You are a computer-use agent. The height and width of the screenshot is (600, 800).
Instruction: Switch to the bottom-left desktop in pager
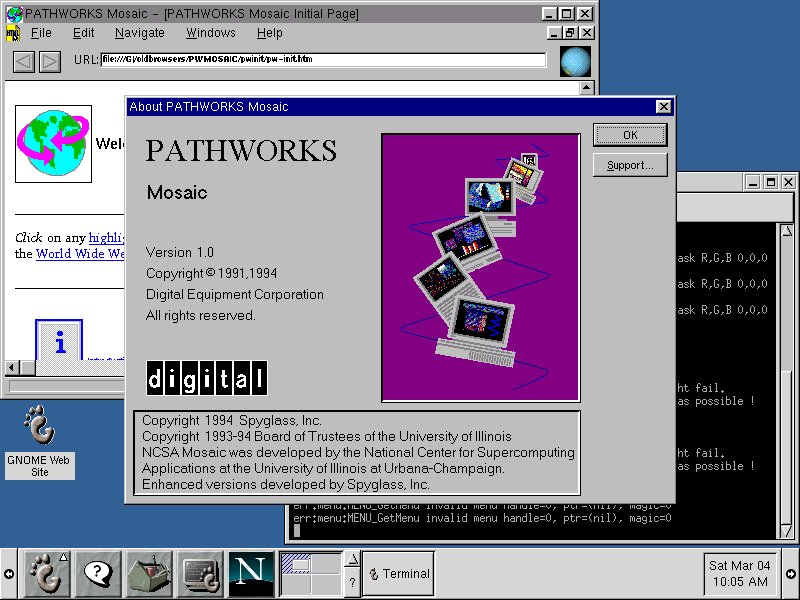[x=296, y=584]
